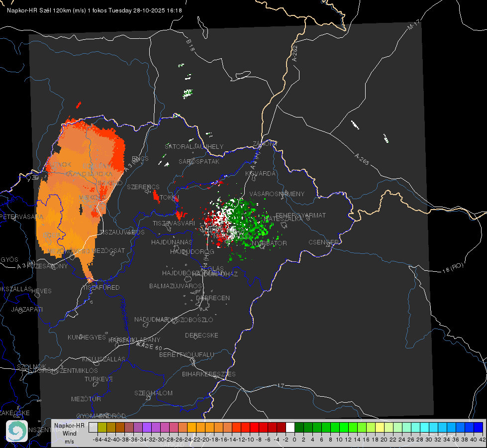Click the DEBRECEN city label

tap(213, 298)
